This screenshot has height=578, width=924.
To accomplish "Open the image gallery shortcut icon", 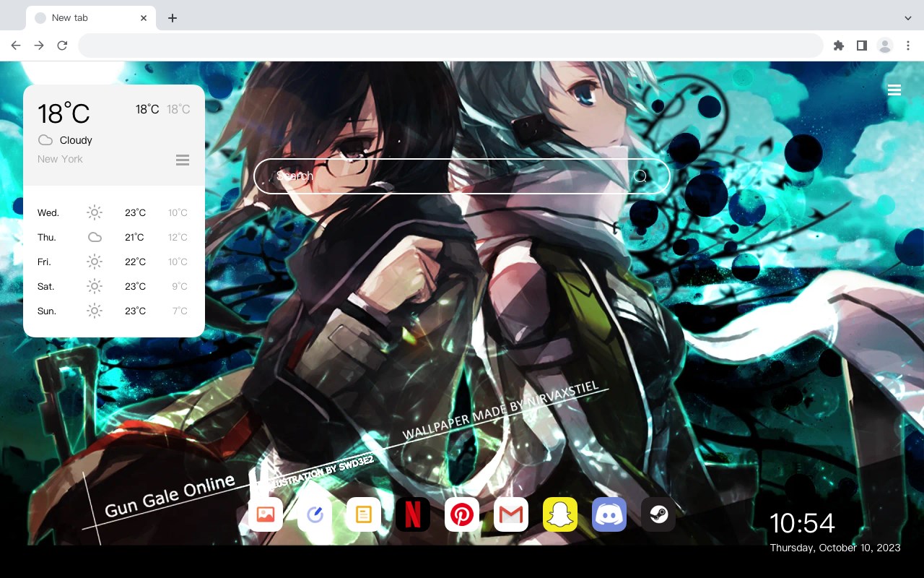I will pos(266,514).
